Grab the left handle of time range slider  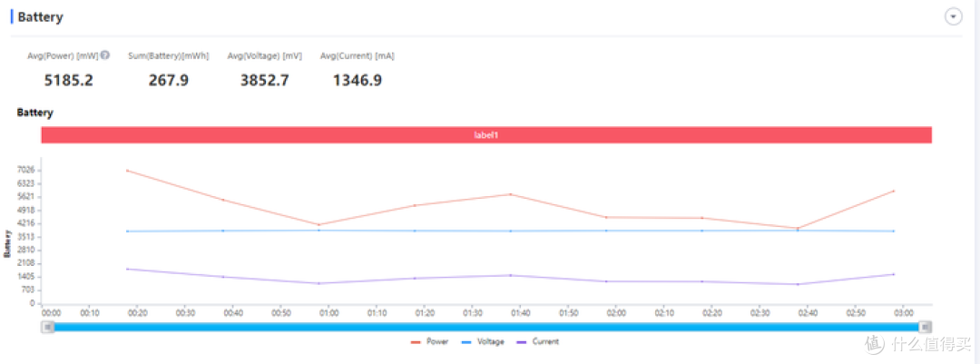[x=47, y=327]
